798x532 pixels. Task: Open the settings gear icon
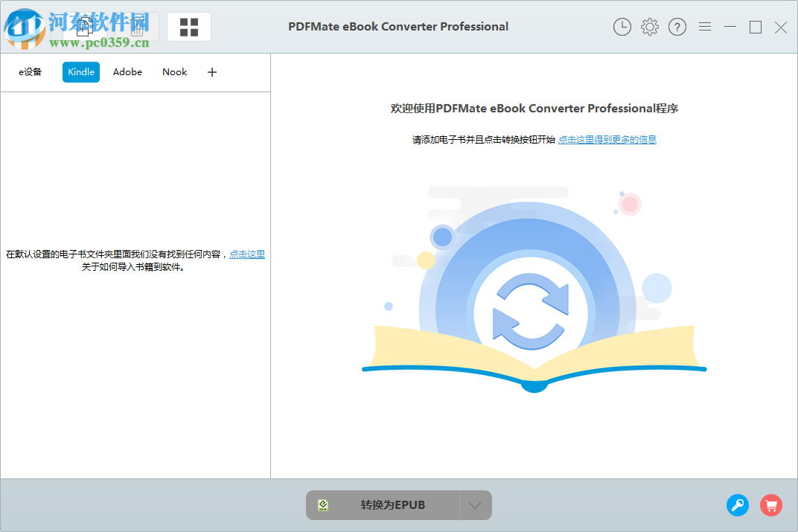tap(649, 27)
